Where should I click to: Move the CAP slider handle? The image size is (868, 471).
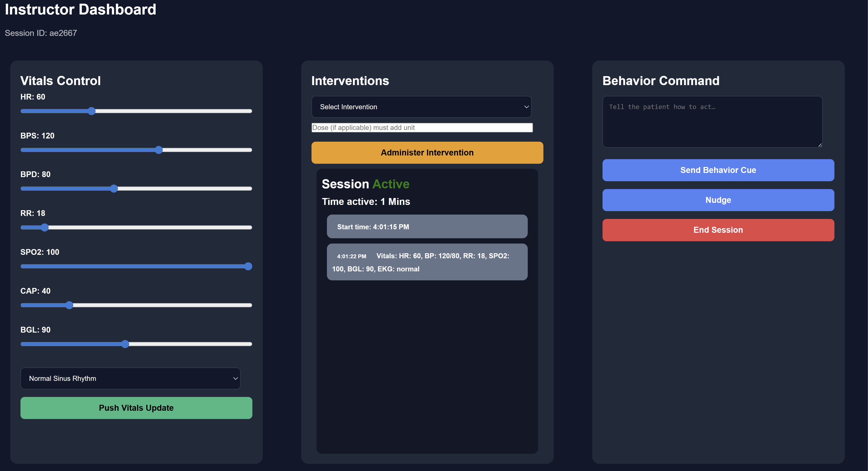click(x=69, y=305)
